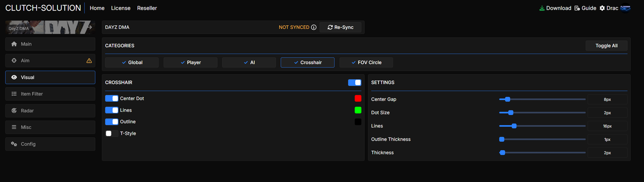Go to the Main sidebar section
644x182 pixels.
(50, 44)
